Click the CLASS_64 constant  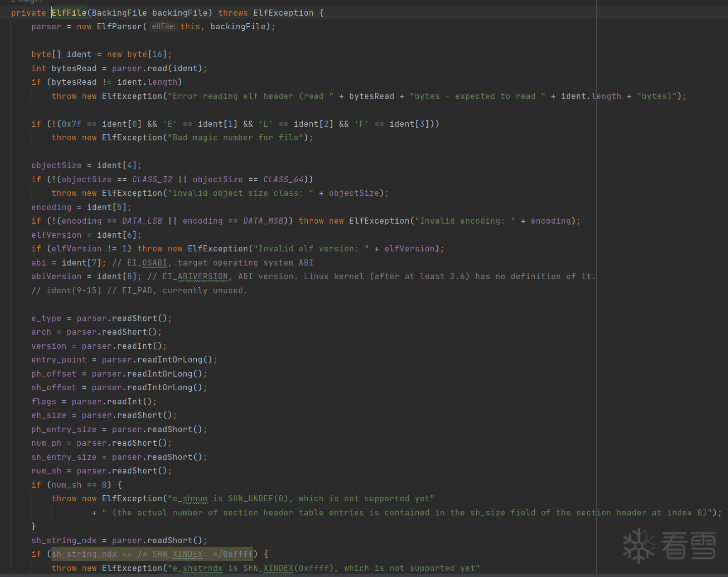click(284, 179)
